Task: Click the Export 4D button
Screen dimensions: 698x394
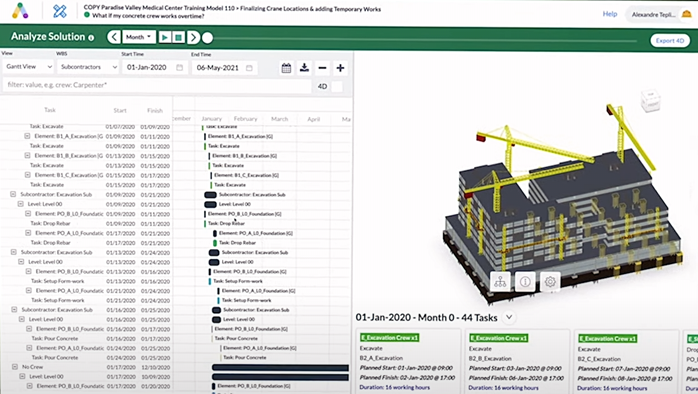Action: [x=670, y=41]
